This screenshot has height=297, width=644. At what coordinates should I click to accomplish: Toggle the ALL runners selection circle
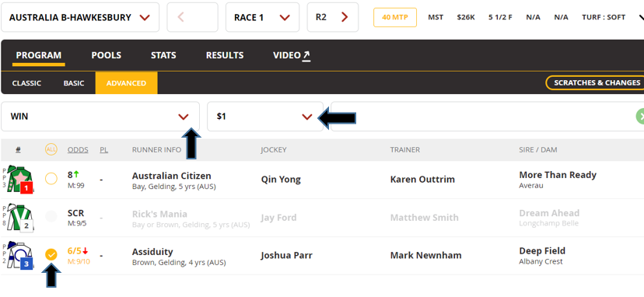click(x=51, y=150)
